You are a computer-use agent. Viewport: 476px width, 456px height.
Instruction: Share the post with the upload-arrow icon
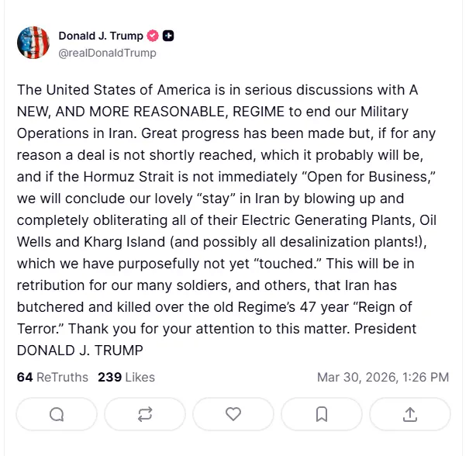[x=410, y=414]
